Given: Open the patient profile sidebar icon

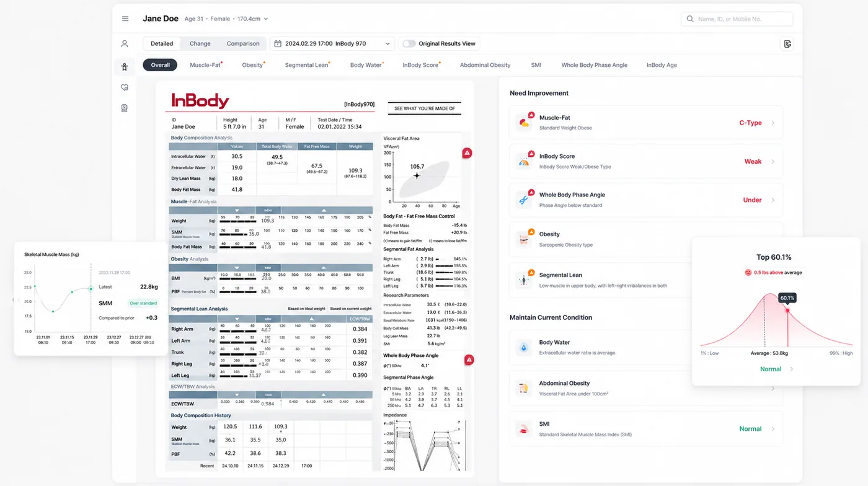Looking at the screenshot, I should click(x=125, y=43).
